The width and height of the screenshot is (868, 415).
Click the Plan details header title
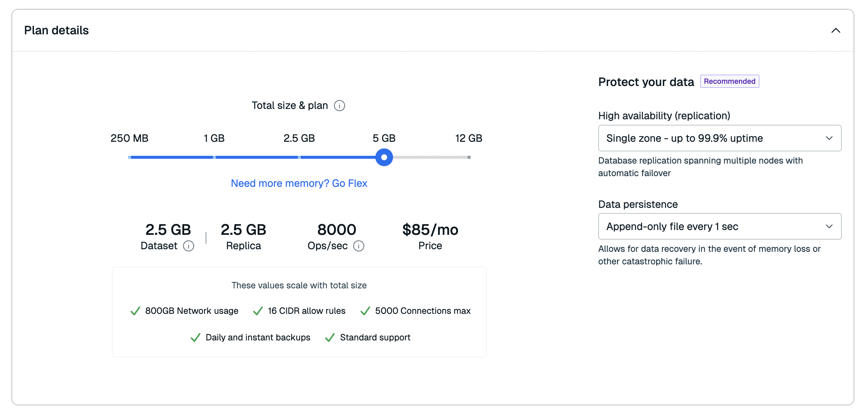click(x=56, y=30)
